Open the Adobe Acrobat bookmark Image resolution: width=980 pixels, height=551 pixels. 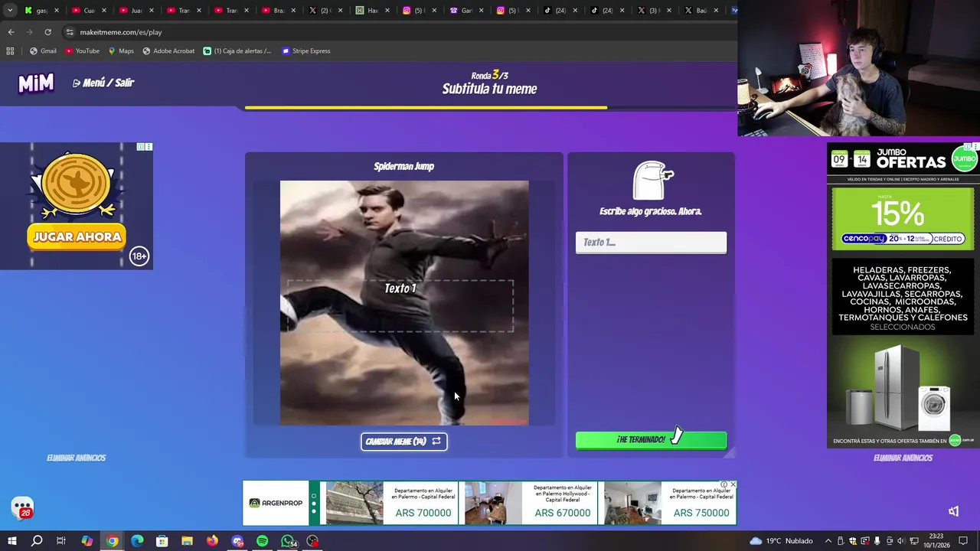(x=168, y=51)
